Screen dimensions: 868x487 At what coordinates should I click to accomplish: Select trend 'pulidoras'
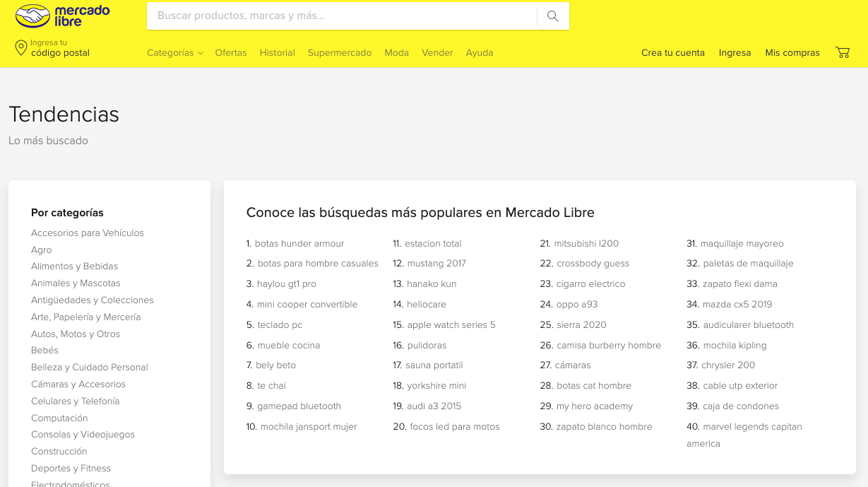pyautogui.click(x=427, y=346)
